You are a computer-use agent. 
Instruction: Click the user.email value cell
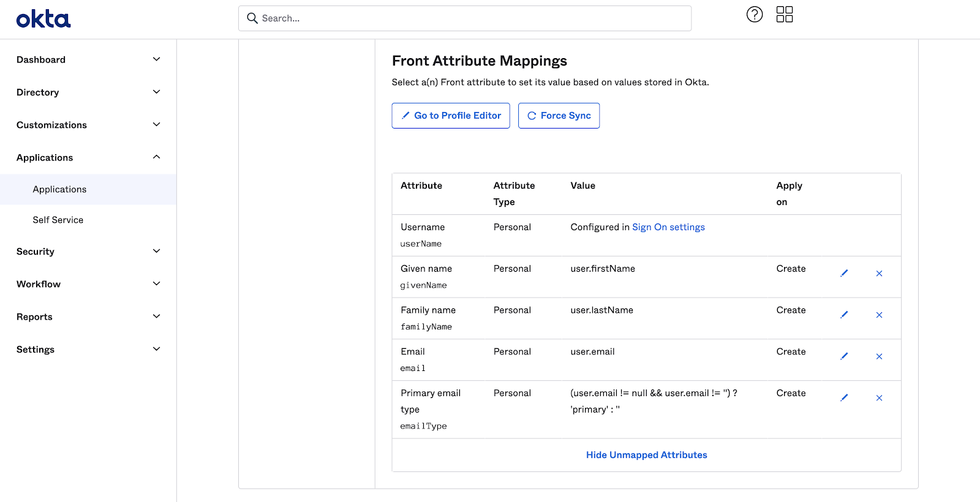(x=592, y=351)
